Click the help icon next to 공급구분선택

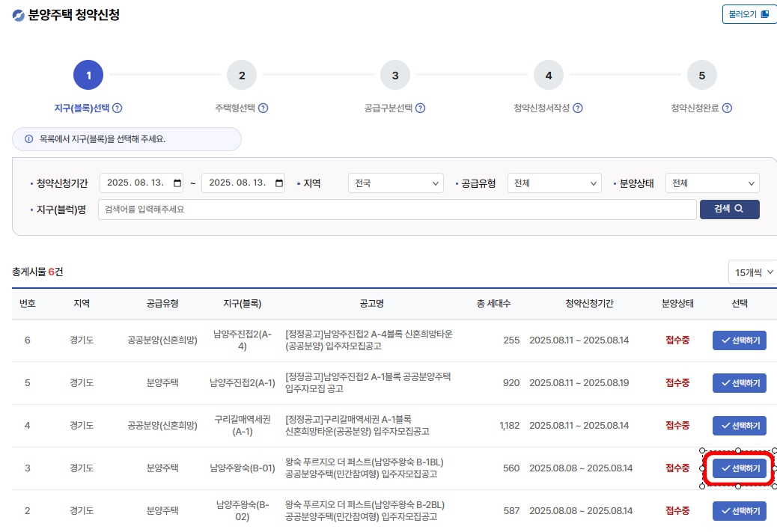420,108
